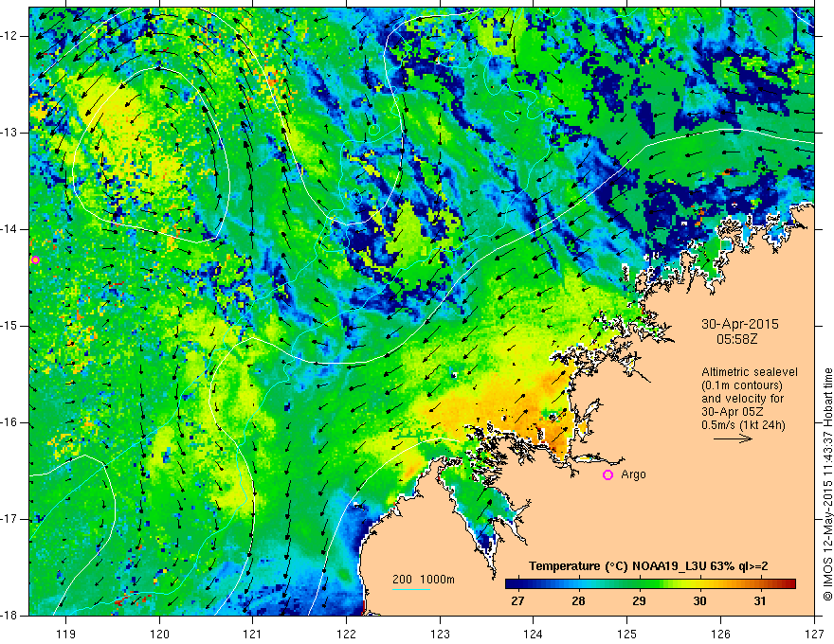Click the magenta Argo circle near longitude 118.7
The image size is (834, 644).
[35, 259]
